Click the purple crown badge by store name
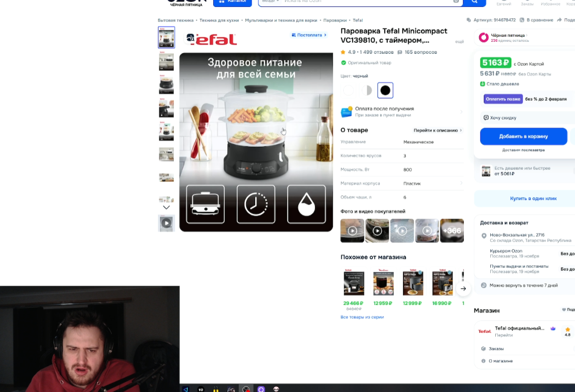 pyautogui.click(x=553, y=329)
